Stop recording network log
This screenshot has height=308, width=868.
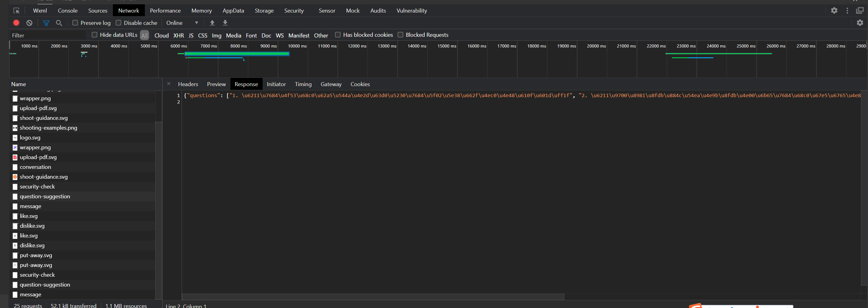click(16, 23)
